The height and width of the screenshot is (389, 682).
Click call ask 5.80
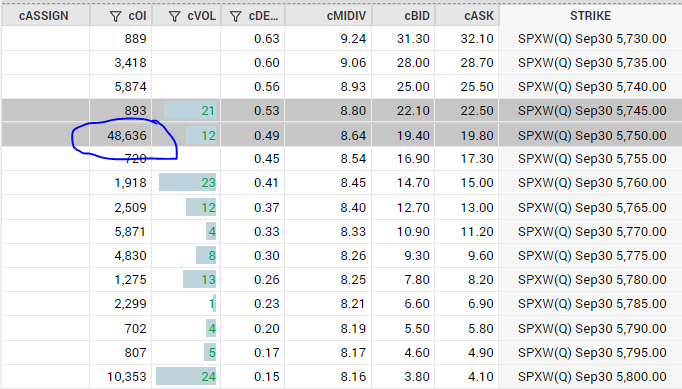point(481,329)
